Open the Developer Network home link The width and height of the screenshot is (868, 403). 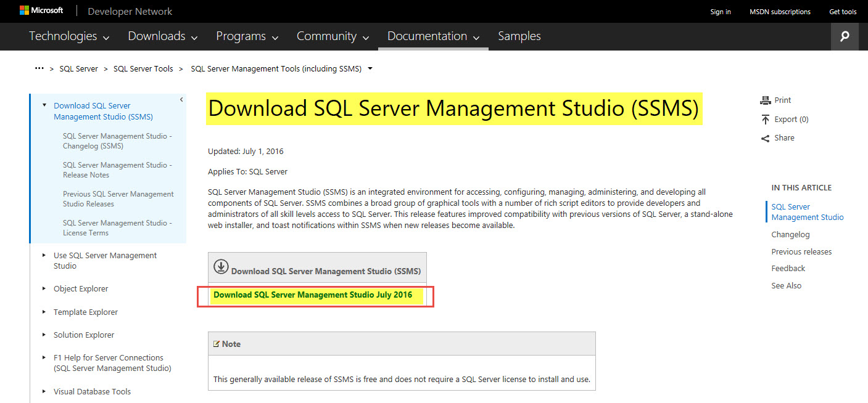130,12
